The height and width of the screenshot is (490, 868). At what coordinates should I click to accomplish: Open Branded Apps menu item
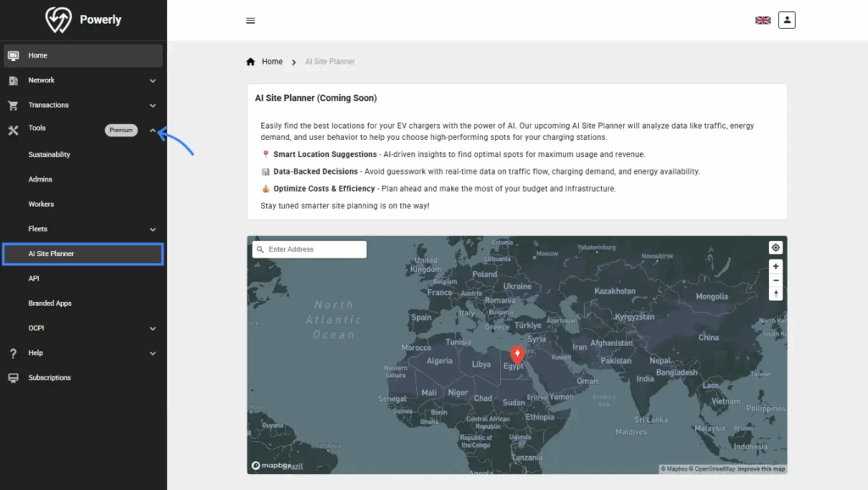pos(50,303)
